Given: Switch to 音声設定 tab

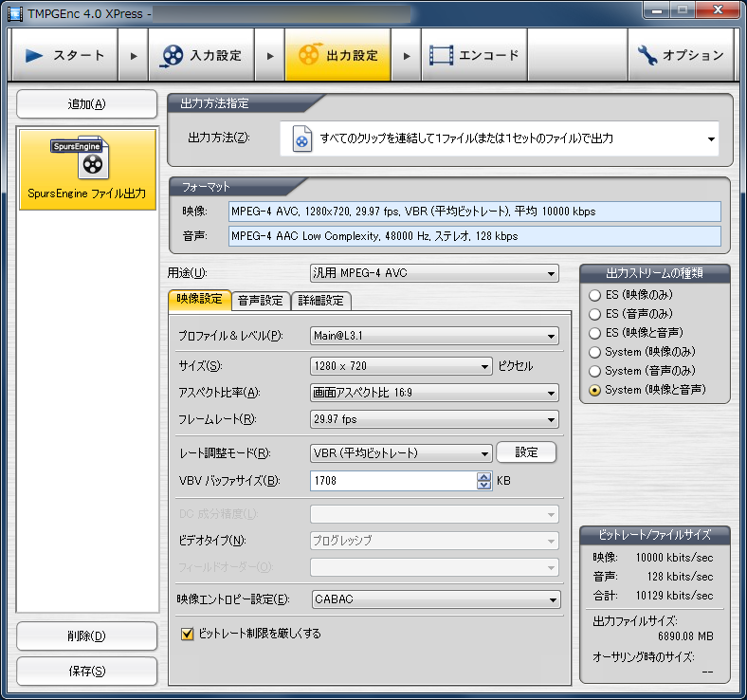Looking at the screenshot, I should tap(261, 301).
